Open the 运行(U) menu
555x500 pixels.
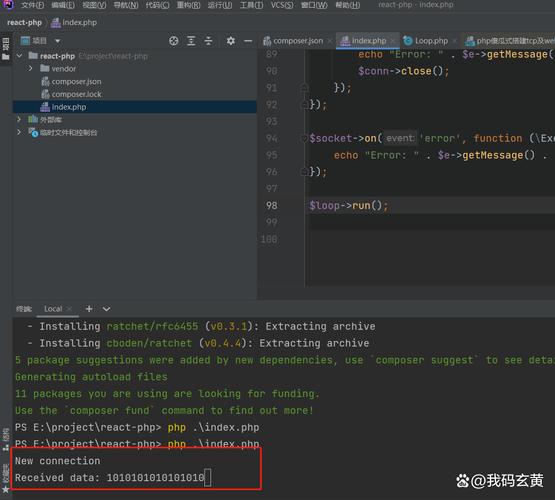pos(220,5)
